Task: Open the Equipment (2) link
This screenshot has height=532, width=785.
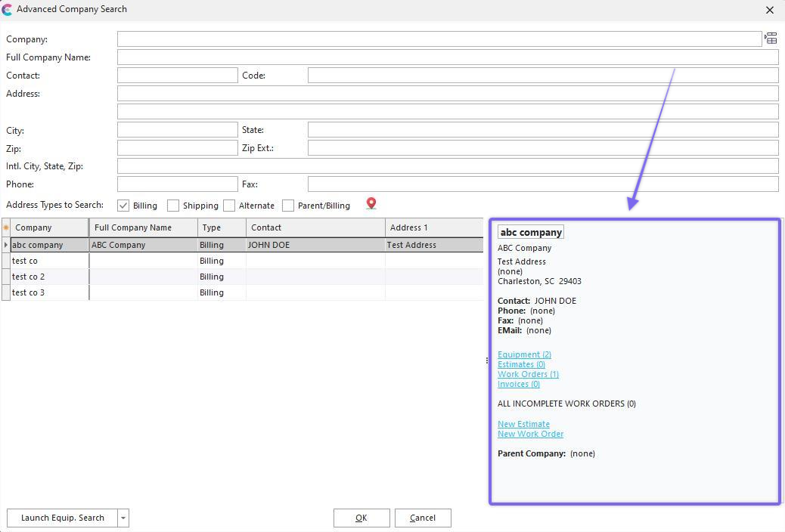Action: [x=524, y=354]
